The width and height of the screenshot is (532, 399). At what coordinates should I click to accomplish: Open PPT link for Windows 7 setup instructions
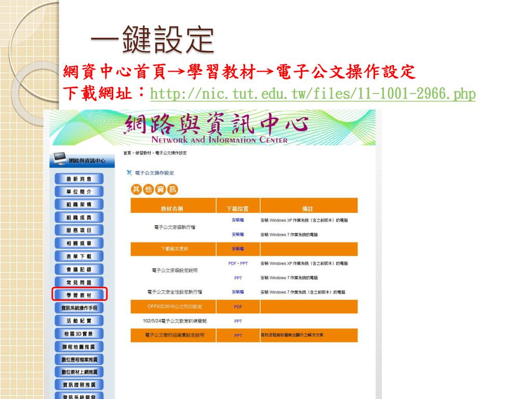[238, 278]
